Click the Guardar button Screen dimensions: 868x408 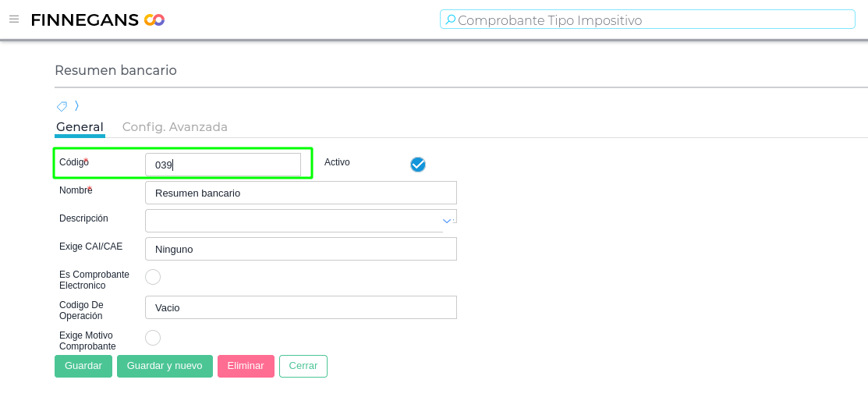pos(83,366)
